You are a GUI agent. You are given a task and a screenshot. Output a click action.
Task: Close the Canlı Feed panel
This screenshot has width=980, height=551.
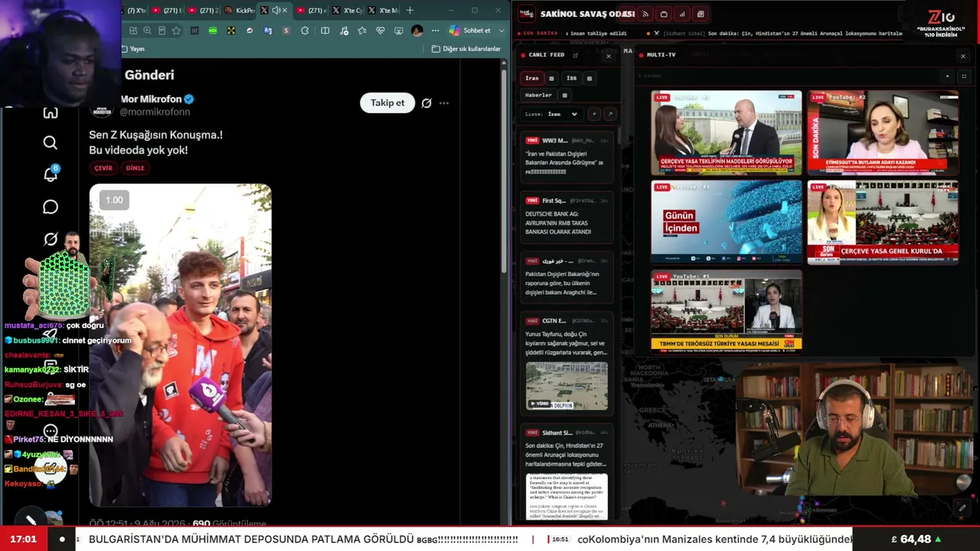(x=609, y=56)
